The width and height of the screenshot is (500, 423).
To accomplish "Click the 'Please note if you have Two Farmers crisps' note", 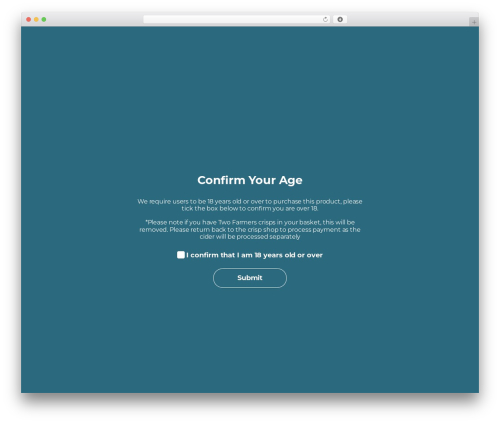I will [x=250, y=229].
